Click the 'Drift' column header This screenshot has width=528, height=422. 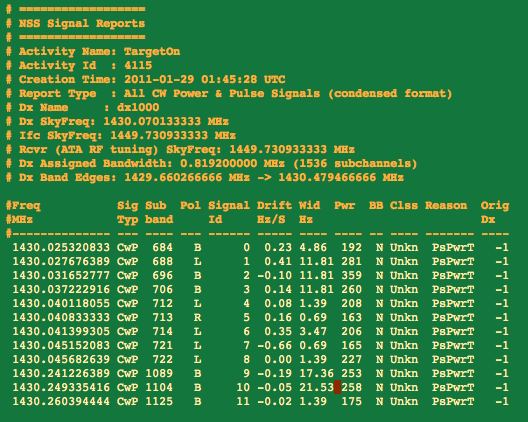[274, 205]
